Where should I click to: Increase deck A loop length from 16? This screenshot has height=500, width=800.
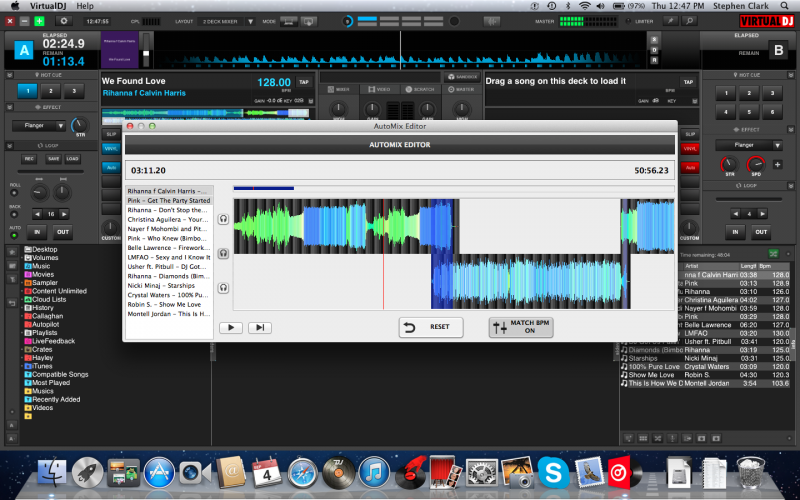tap(64, 214)
